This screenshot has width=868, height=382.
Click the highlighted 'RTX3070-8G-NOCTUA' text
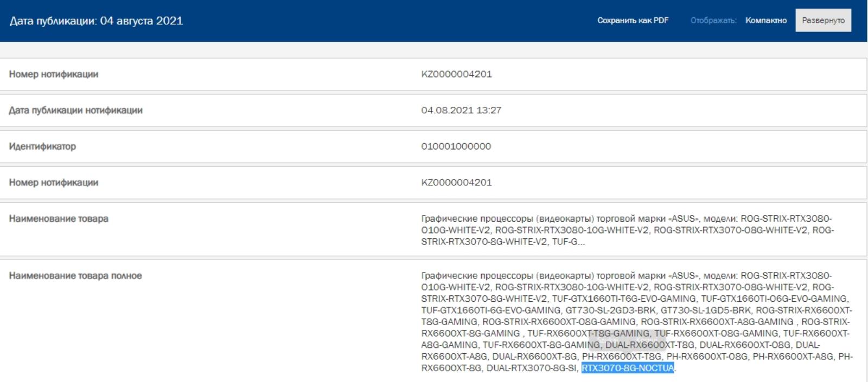628,368
